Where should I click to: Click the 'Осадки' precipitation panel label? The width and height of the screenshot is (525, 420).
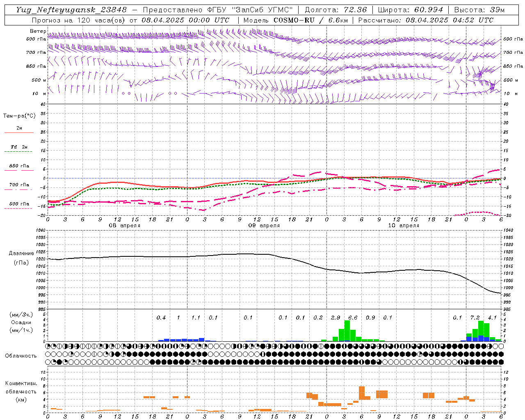click(x=21, y=322)
